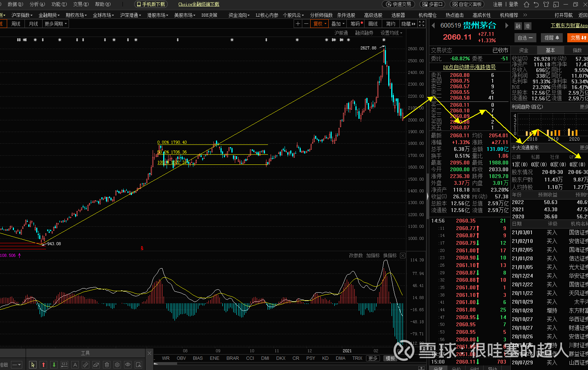Viewport: 588px width, 370px height.
Task: Toggle 融资融券 overlay on chart
Action: pyautogui.click(x=364, y=33)
